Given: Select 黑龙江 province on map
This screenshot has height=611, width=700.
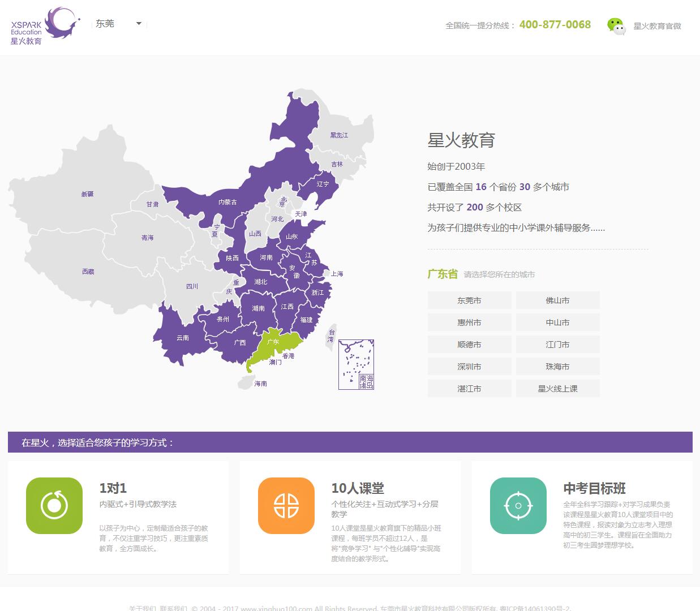Looking at the screenshot, I should [340, 135].
